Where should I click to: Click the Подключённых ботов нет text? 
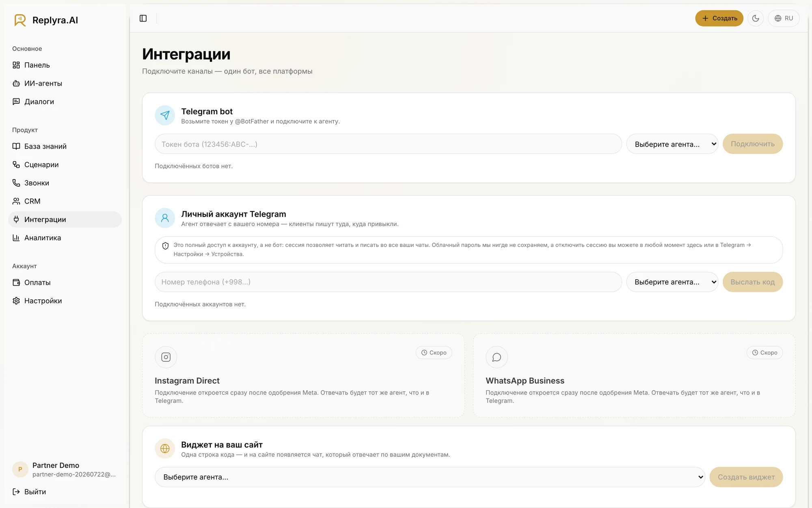(x=194, y=166)
